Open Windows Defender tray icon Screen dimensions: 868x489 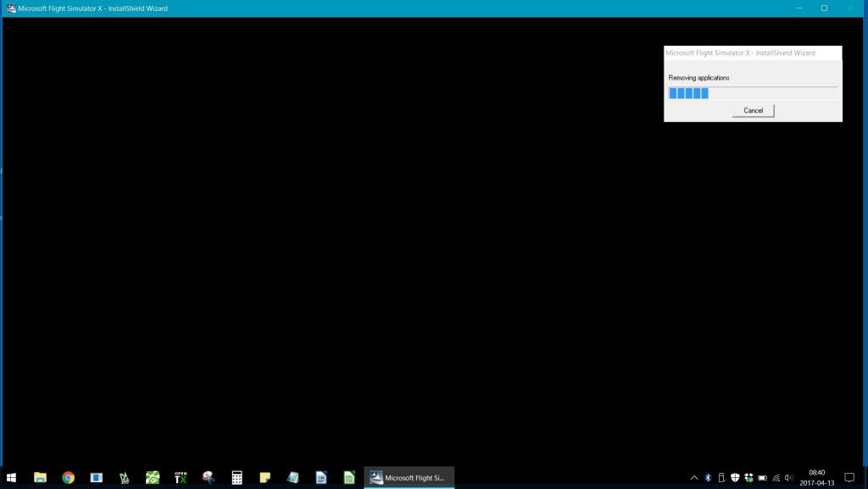735,478
